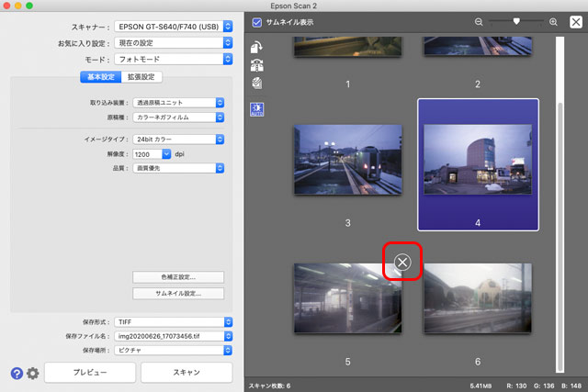
Task: Open help with the question mark icon
Action: tap(17, 373)
